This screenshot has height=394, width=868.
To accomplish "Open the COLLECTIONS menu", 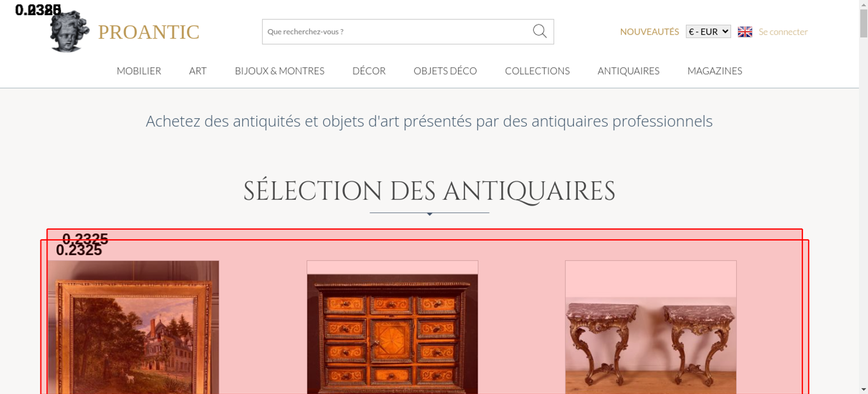I will coord(537,71).
